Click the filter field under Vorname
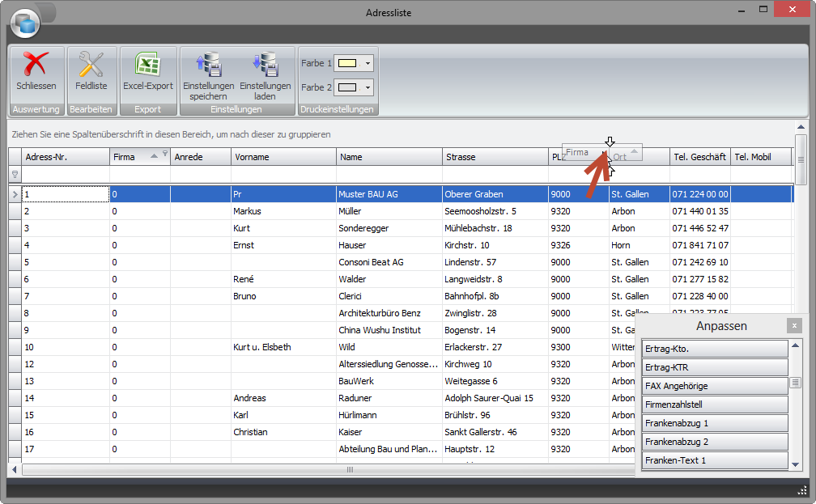This screenshot has width=816, height=504. (283, 175)
